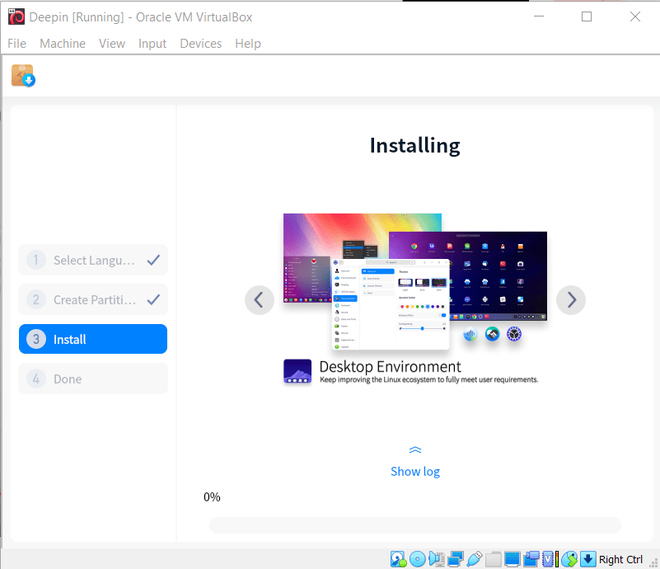Click the USB devices indicator icon
This screenshot has height=569, width=660.
pyautogui.click(x=474, y=559)
